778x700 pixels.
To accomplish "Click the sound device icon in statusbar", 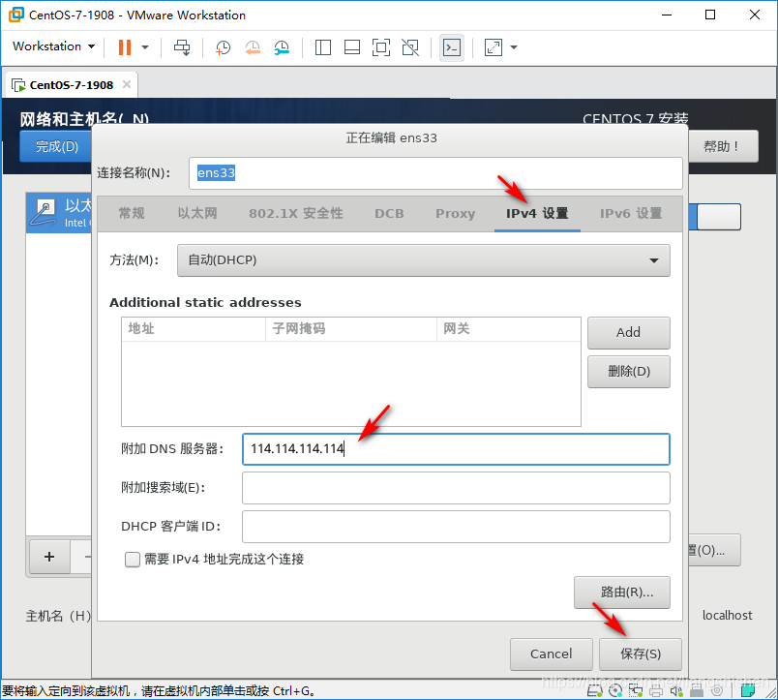I will [676, 691].
